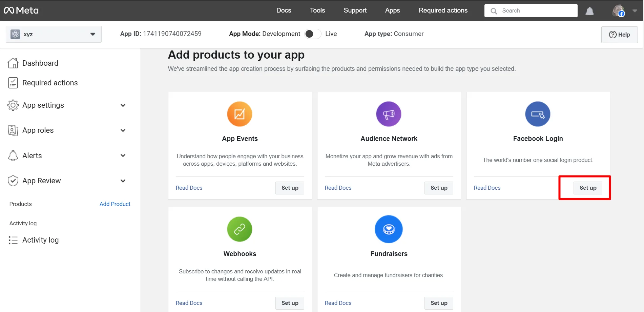
Task: Open the account dropdown arrow
Action: [635, 11]
